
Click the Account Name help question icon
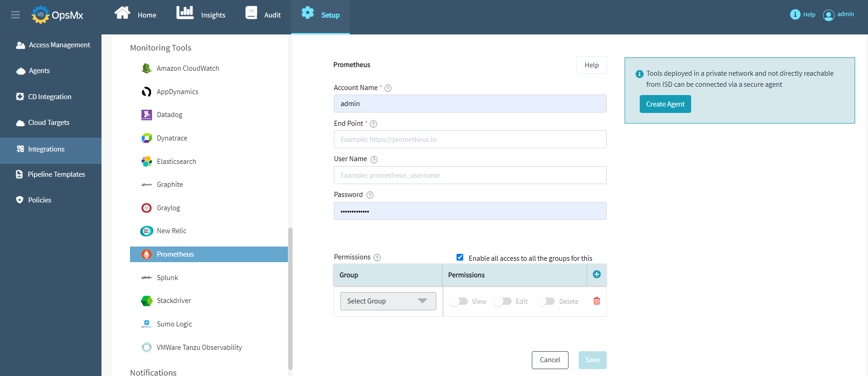(388, 88)
